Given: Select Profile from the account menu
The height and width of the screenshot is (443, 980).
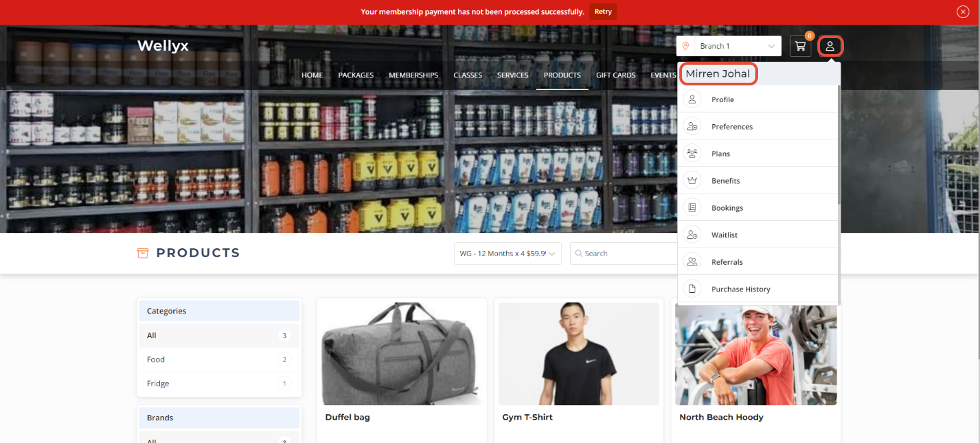Looking at the screenshot, I should [x=758, y=99].
